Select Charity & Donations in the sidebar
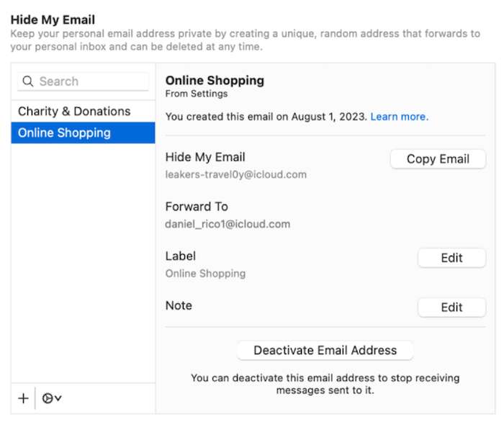Viewport: 504px width, 422px height. pyautogui.click(x=74, y=112)
